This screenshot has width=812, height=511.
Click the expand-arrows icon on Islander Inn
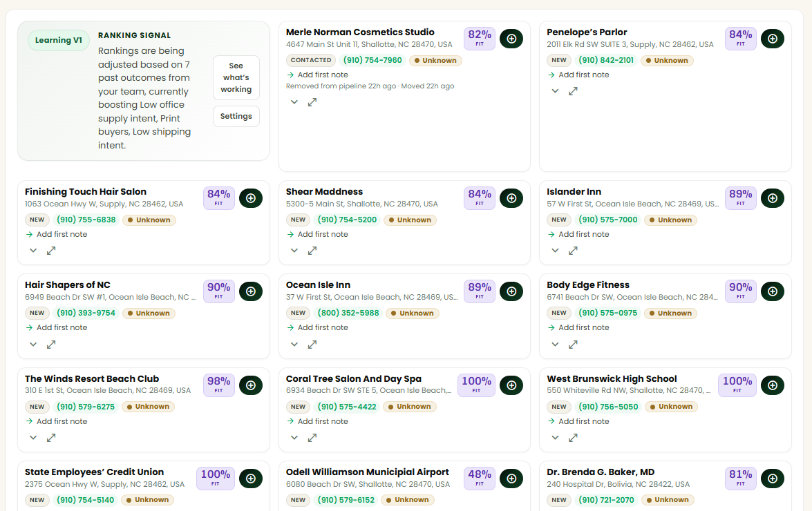[574, 251]
